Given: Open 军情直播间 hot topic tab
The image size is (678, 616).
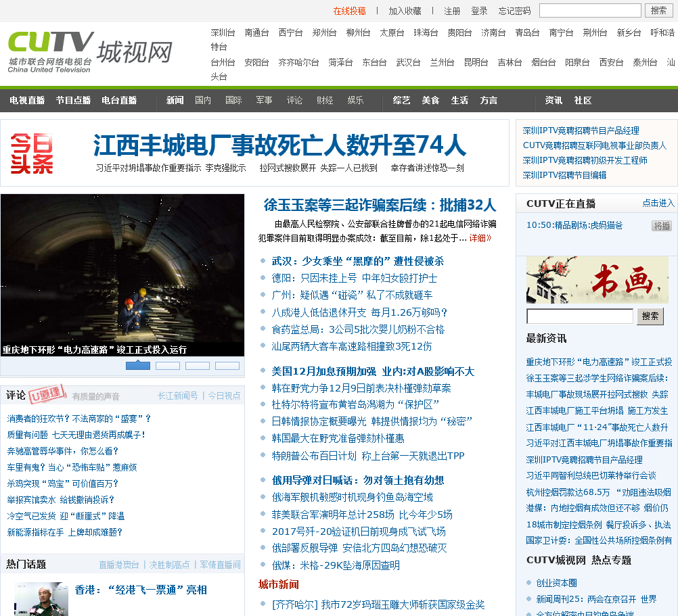Looking at the screenshot, I should tap(220, 565).
